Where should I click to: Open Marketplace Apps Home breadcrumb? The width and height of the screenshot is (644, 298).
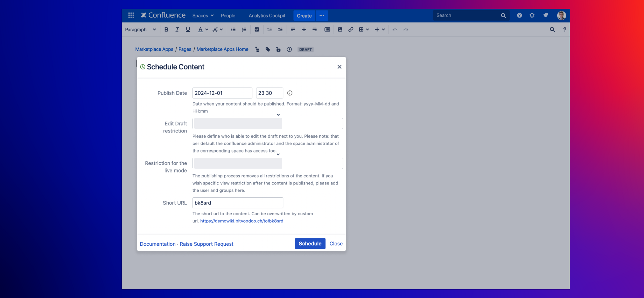(x=223, y=49)
